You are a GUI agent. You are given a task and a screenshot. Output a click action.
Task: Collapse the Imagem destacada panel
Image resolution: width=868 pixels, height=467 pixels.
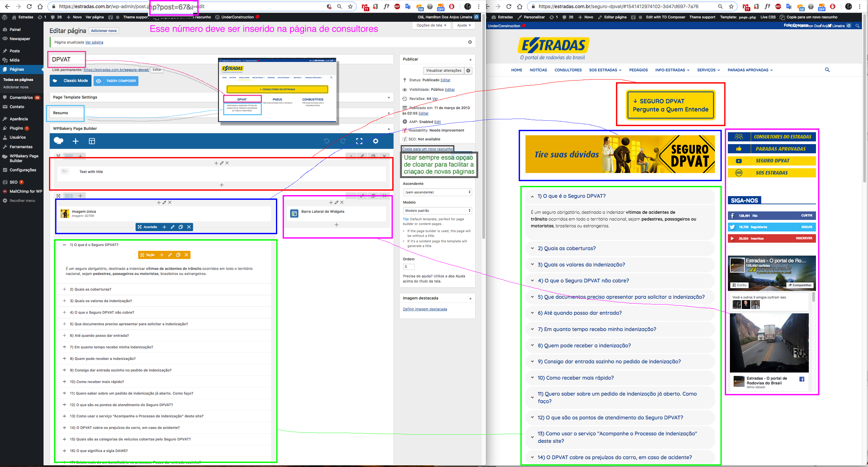[x=470, y=298]
